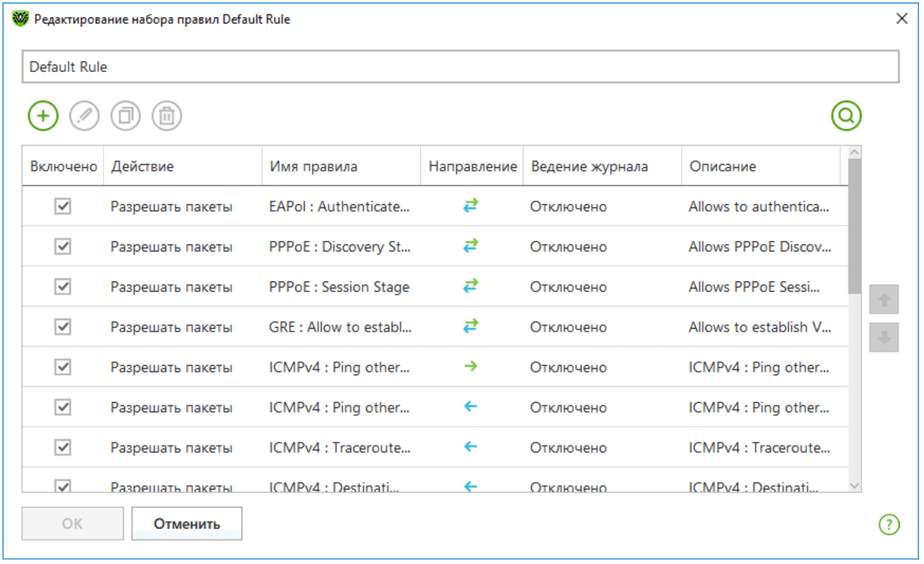Open the search magnifier icon
The height and width of the screenshot is (564, 924).
pyautogui.click(x=846, y=116)
